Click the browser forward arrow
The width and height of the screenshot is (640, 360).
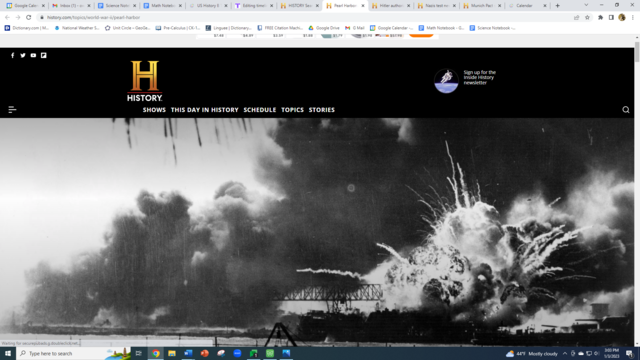coord(18,17)
